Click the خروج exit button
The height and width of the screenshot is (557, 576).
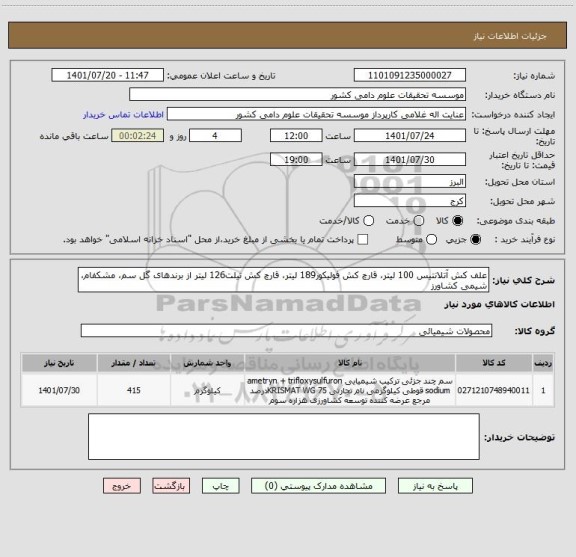[x=122, y=486]
